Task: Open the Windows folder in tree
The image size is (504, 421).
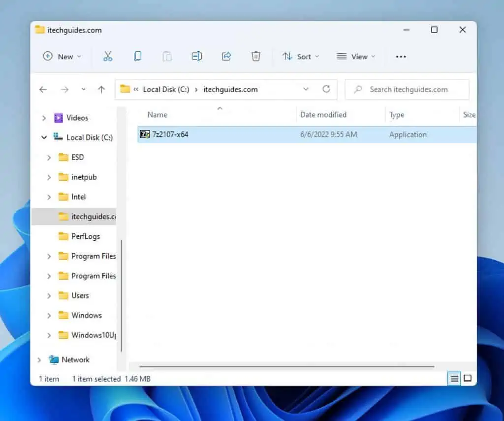Action: (x=87, y=316)
